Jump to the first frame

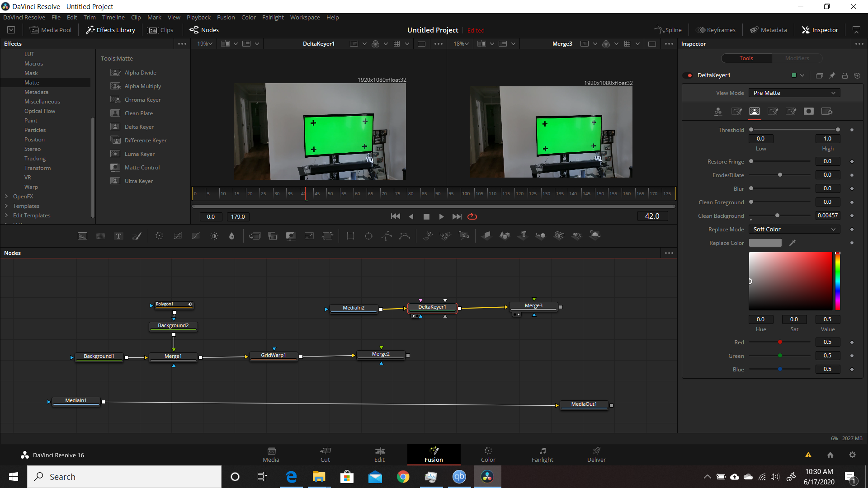click(x=395, y=216)
